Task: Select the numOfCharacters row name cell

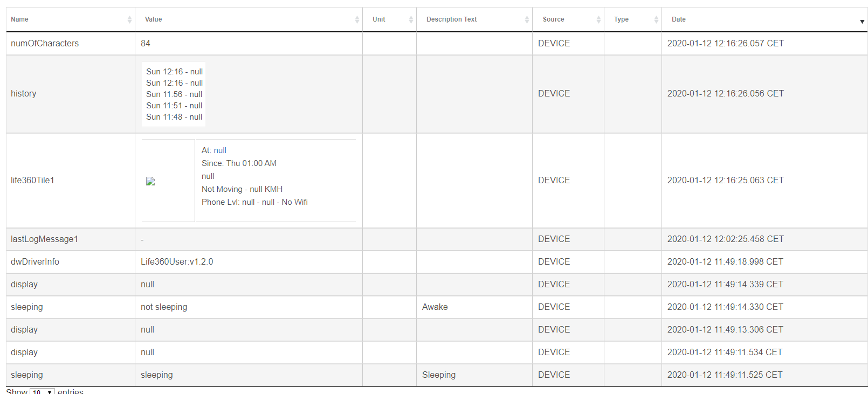Action: 71,44
